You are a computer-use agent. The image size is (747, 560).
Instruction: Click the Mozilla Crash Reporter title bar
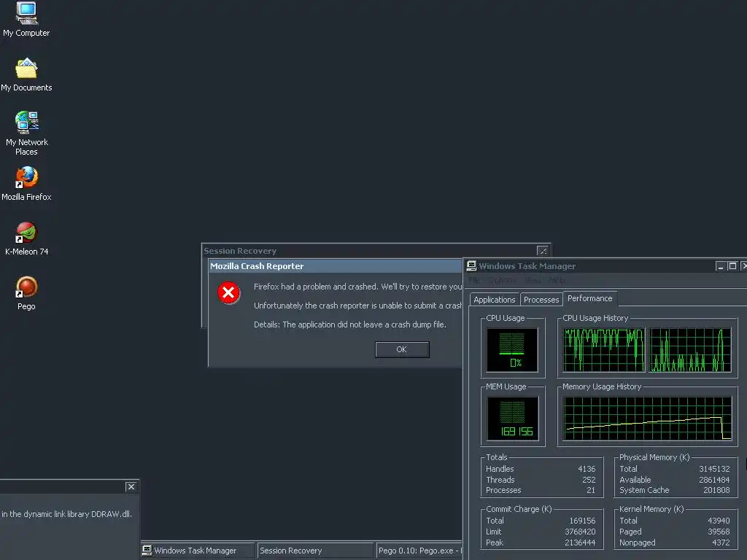pos(336,266)
